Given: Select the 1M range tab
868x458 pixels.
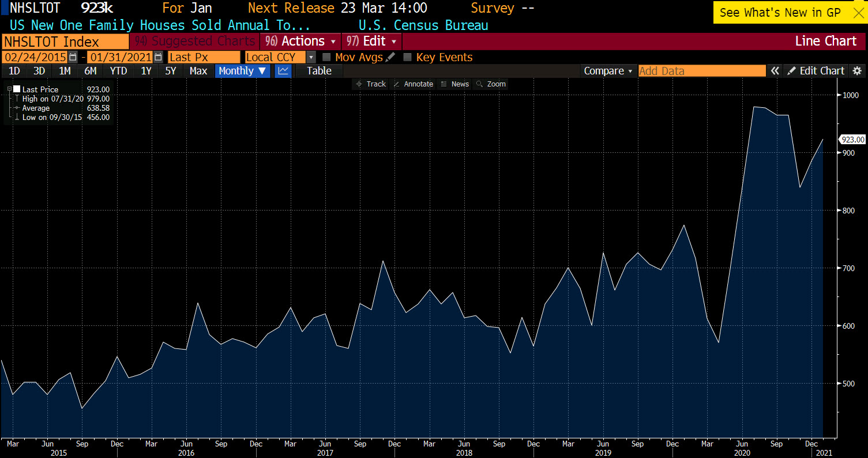Looking at the screenshot, I should (x=65, y=71).
